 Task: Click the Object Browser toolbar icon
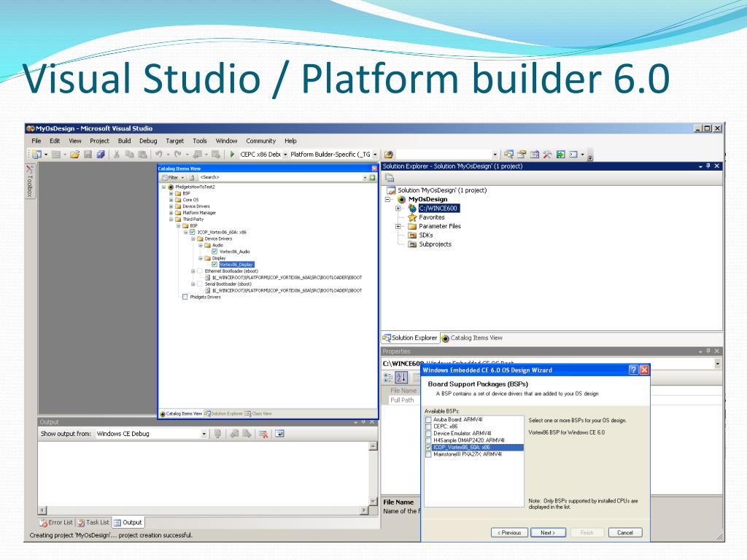[x=535, y=155]
